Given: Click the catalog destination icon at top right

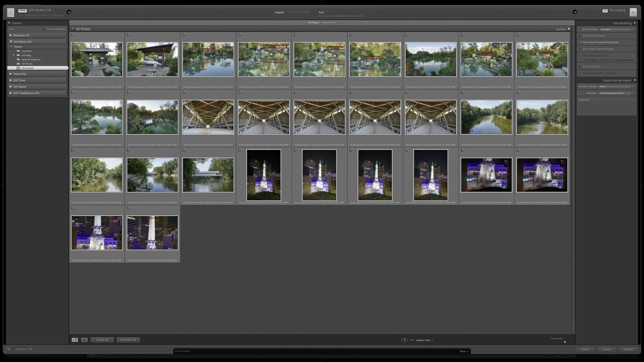Looking at the screenshot, I should click(633, 12).
